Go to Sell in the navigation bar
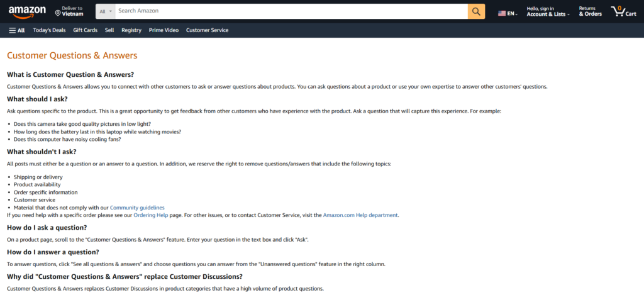This screenshot has width=644, height=302. pyautogui.click(x=109, y=30)
